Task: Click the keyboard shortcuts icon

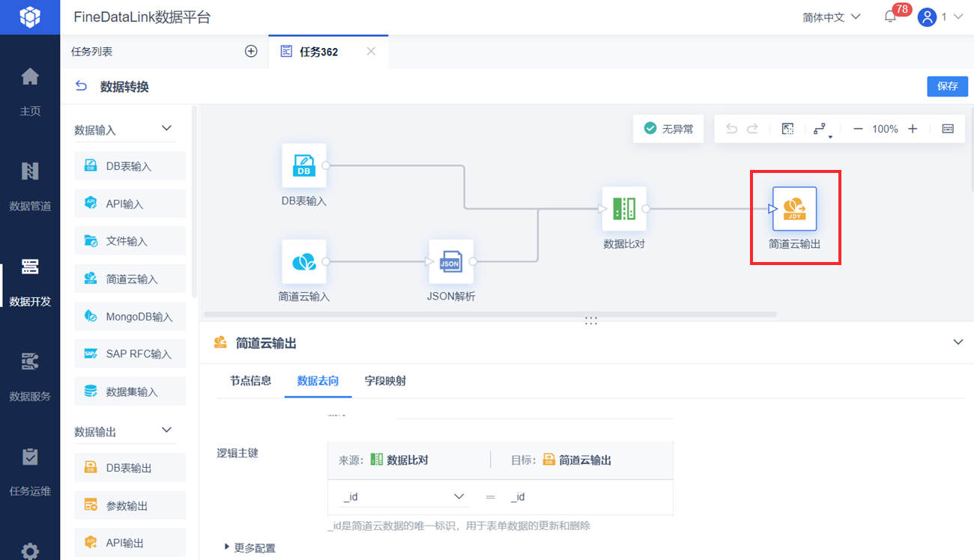Action: (x=948, y=129)
